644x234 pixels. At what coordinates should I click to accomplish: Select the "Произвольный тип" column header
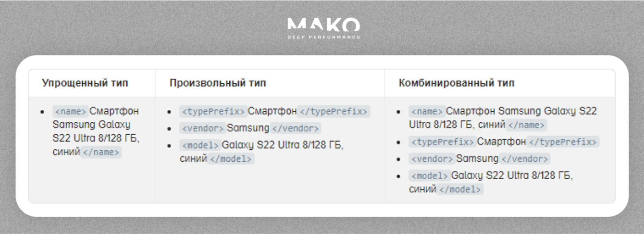pos(217,83)
